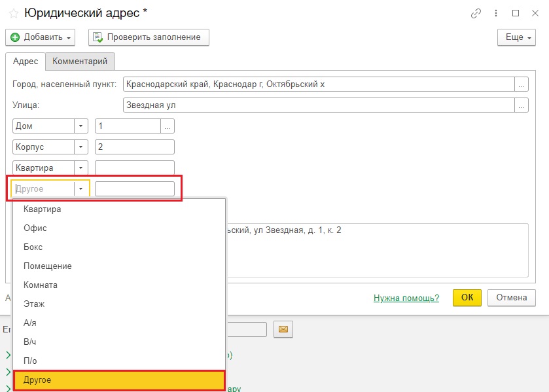This screenshot has height=392, width=549.
Task: Confirm with the yellow ОК button
Action: pos(467,297)
